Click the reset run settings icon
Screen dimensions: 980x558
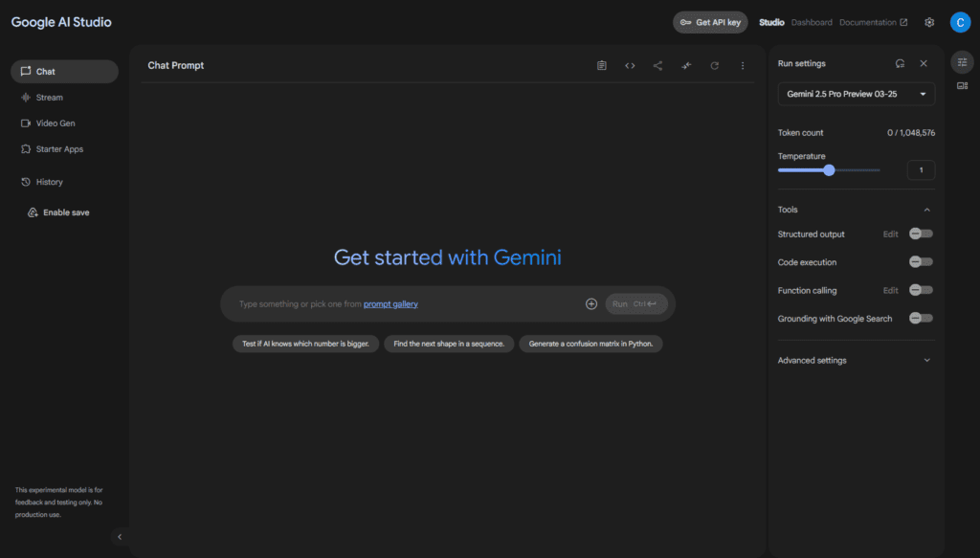pos(900,64)
